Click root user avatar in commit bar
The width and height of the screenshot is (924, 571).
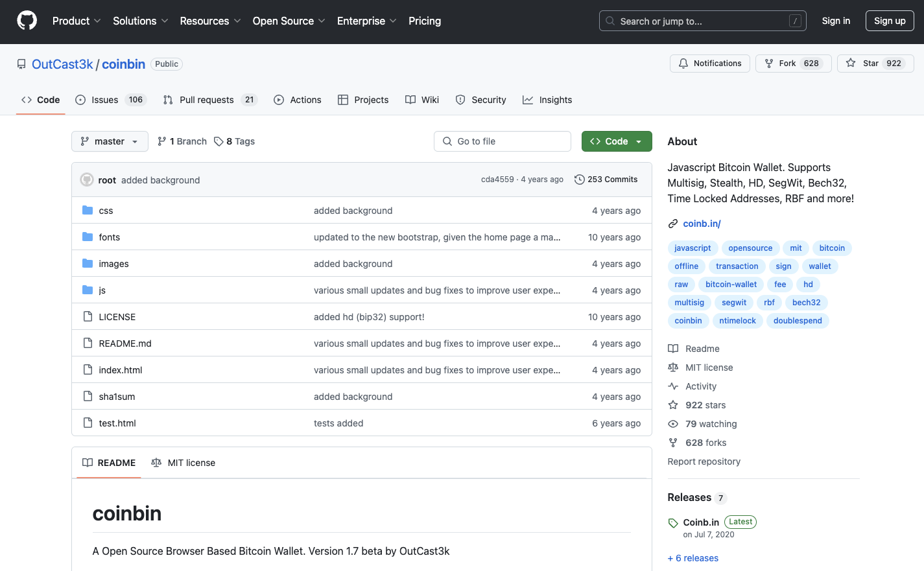tap(87, 180)
